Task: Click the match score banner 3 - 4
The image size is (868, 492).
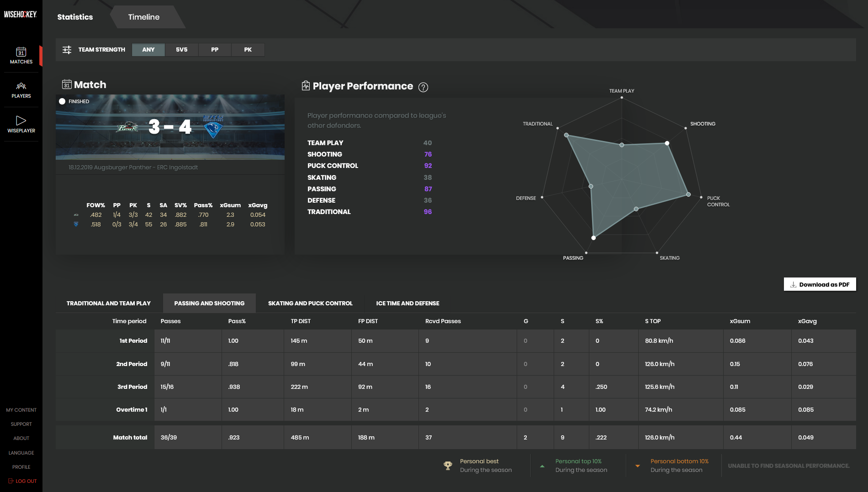Action: [x=170, y=126]
